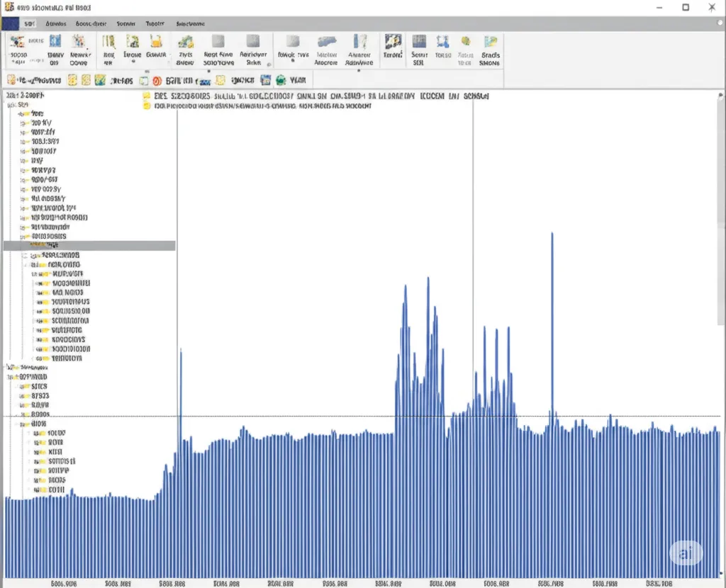Click the Sosrır SER grid icon
This screenshot has width=726, height=588.
click(x=419, y=42)
